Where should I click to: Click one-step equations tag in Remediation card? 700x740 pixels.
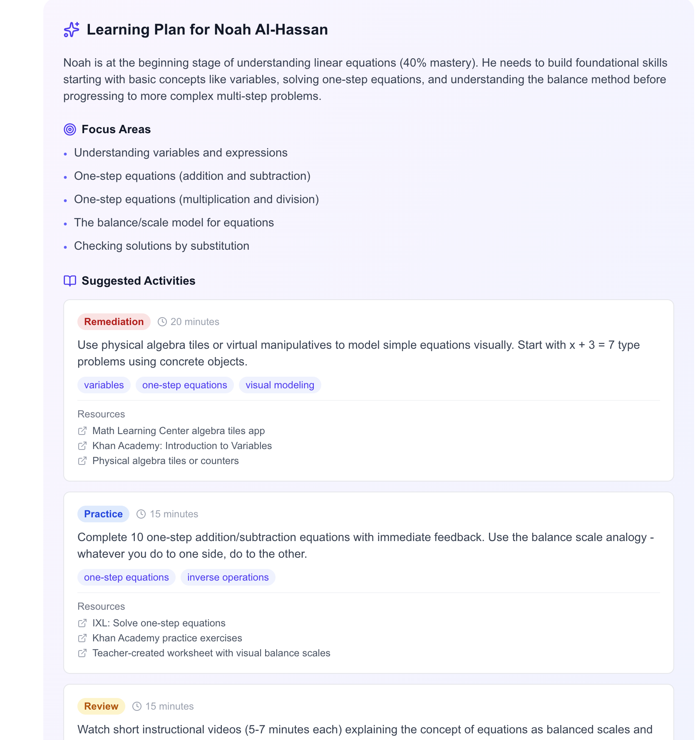(184, 385)
